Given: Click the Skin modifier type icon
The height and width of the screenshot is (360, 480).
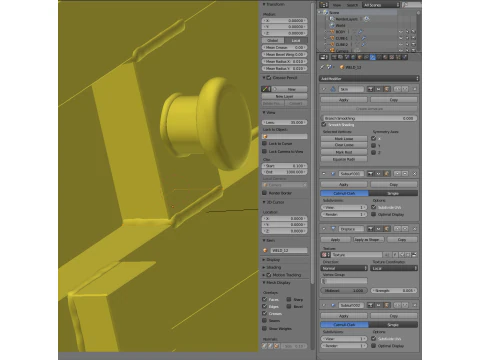Looking at the screenshot, I should tap(333, 89).
